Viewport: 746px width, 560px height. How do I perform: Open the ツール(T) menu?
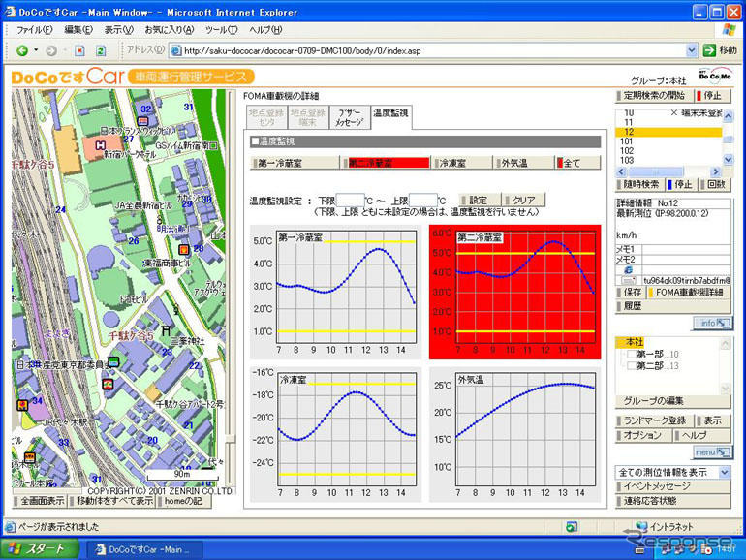pyautogui.click(x=221, y=29)
